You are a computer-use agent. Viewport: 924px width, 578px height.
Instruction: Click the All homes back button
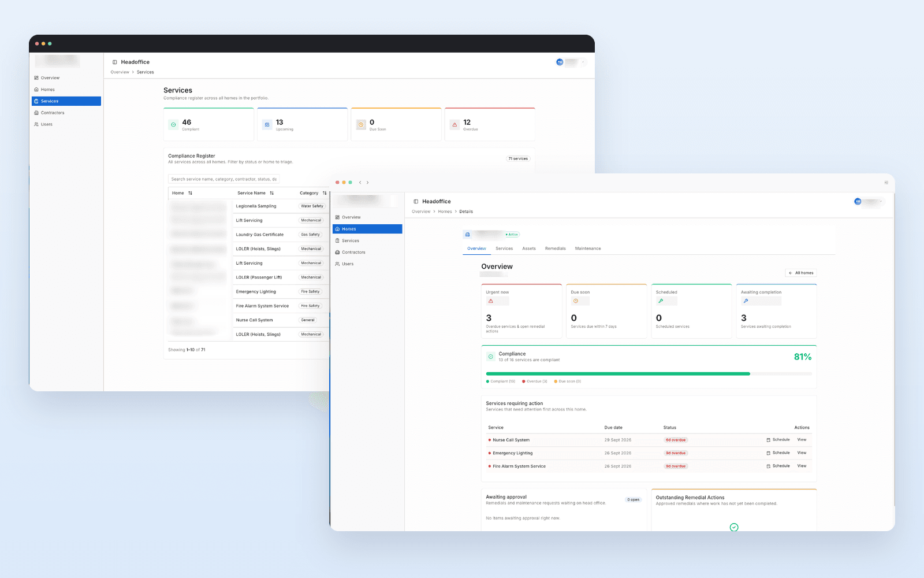[x=801, y=273]
